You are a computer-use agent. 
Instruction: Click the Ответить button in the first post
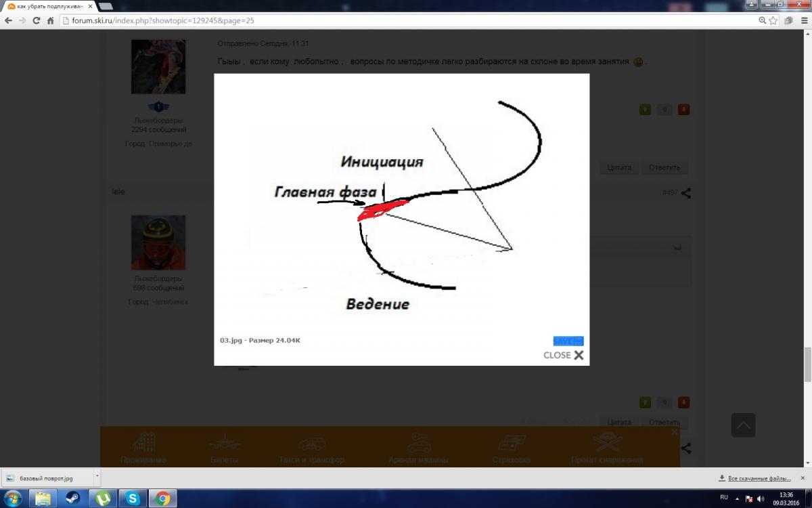pyautogui.click(x=664, y=167)
